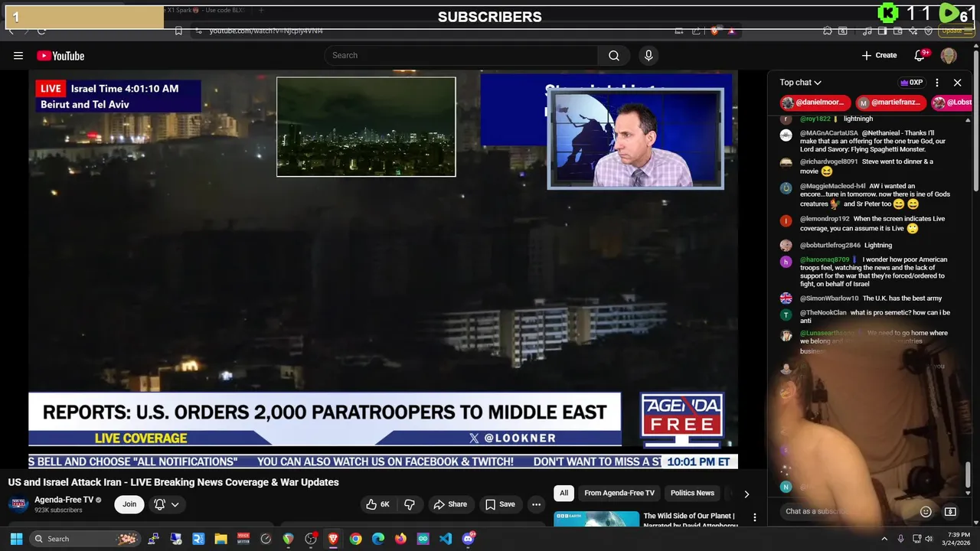Open Discord from the taskbar
Screen dimensions: 980x551
(x=469, y=539)
